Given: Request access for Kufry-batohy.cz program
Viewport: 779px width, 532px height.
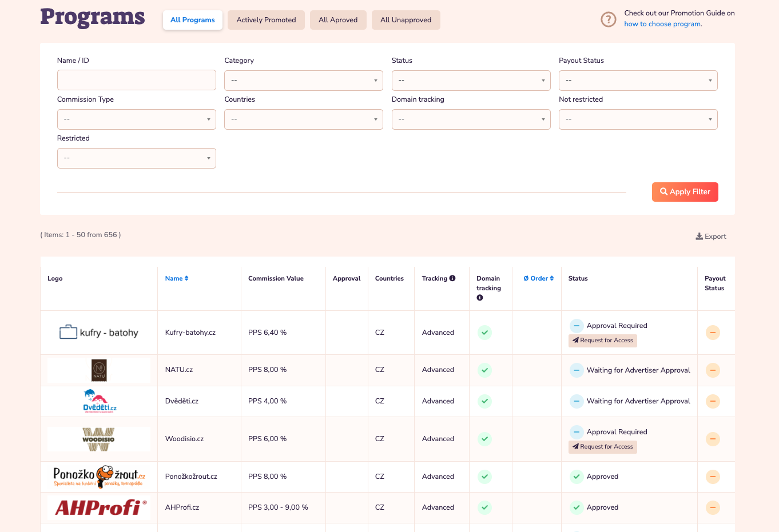Looking at the screenshot, I should [x=603, y=341].
